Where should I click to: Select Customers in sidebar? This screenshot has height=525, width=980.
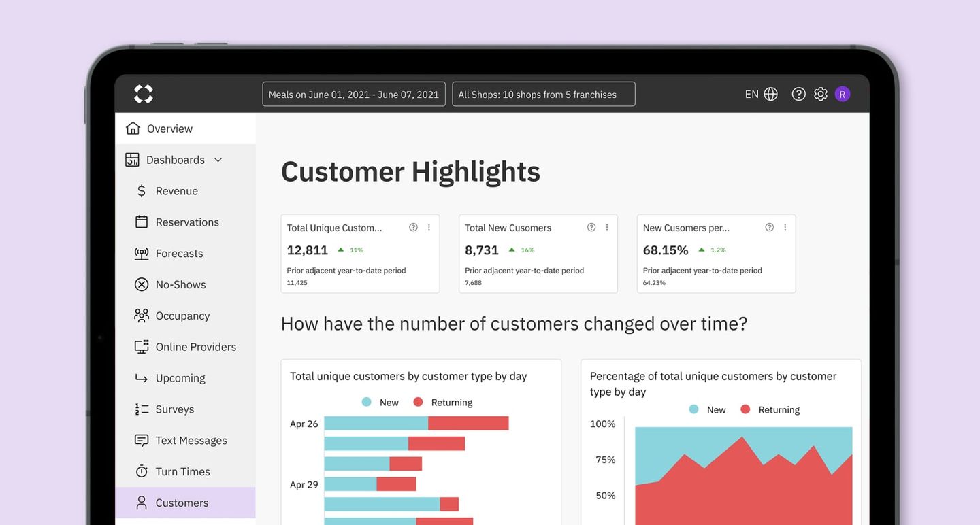click(x=185, y=503)
